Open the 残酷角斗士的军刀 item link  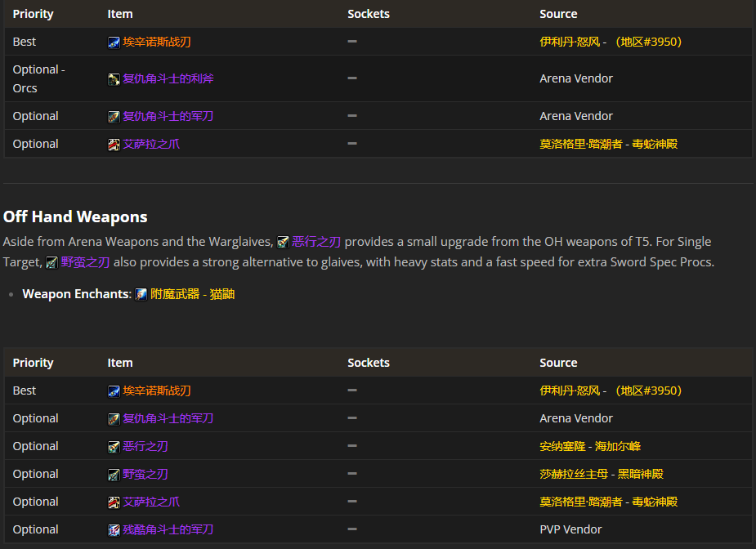pyautogui.click(x=168, y=529)
